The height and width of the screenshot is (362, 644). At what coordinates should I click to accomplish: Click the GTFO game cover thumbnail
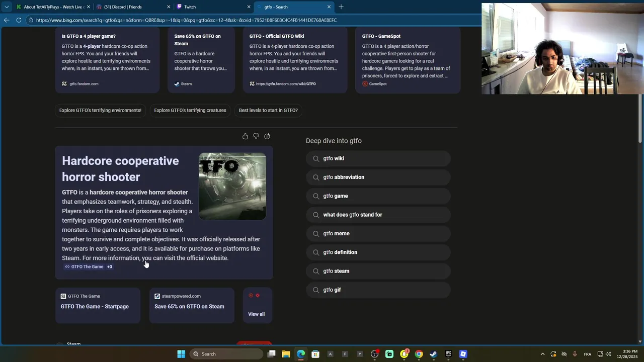tap(232, 186)
